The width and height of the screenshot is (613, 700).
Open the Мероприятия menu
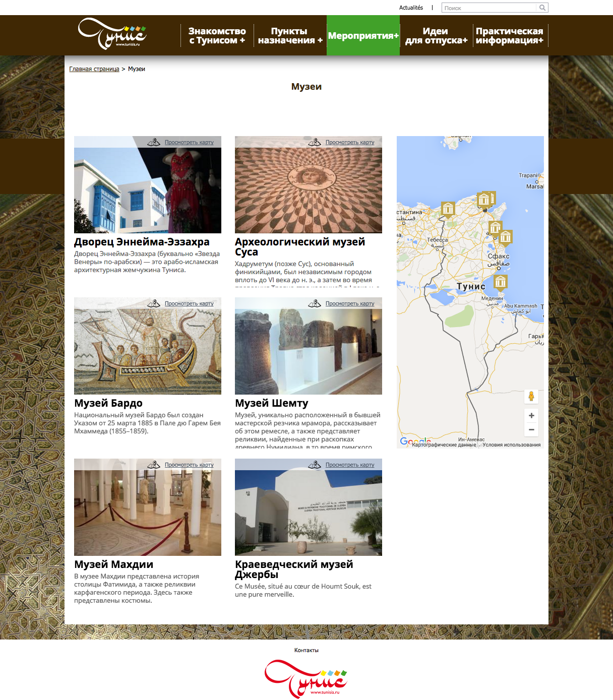(363, 35)
